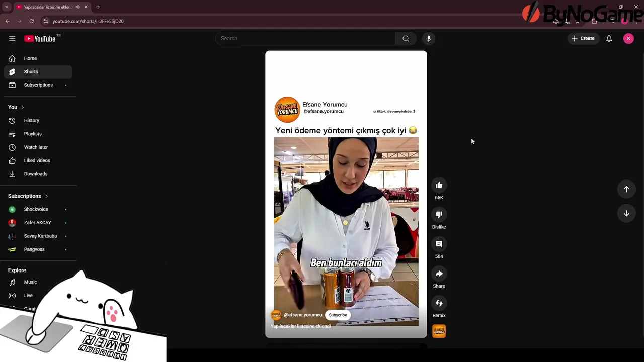Open Liked videos
644x362 pixels.
[38, 161]
